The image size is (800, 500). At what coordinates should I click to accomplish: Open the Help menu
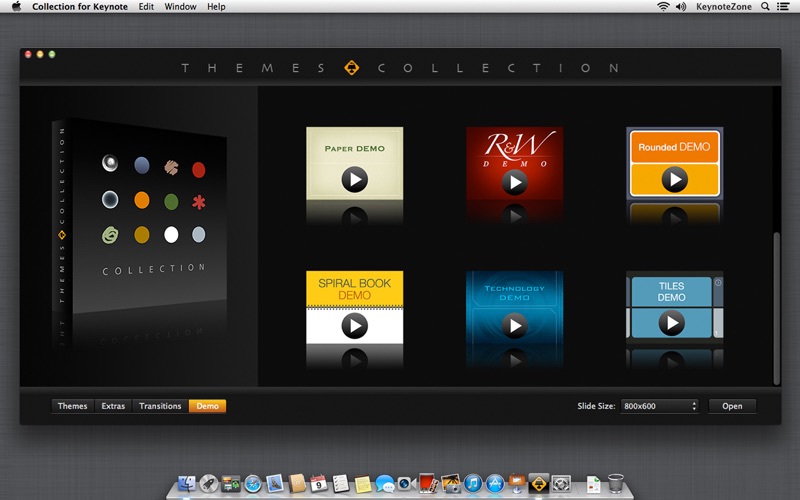[x=216, y=7]
